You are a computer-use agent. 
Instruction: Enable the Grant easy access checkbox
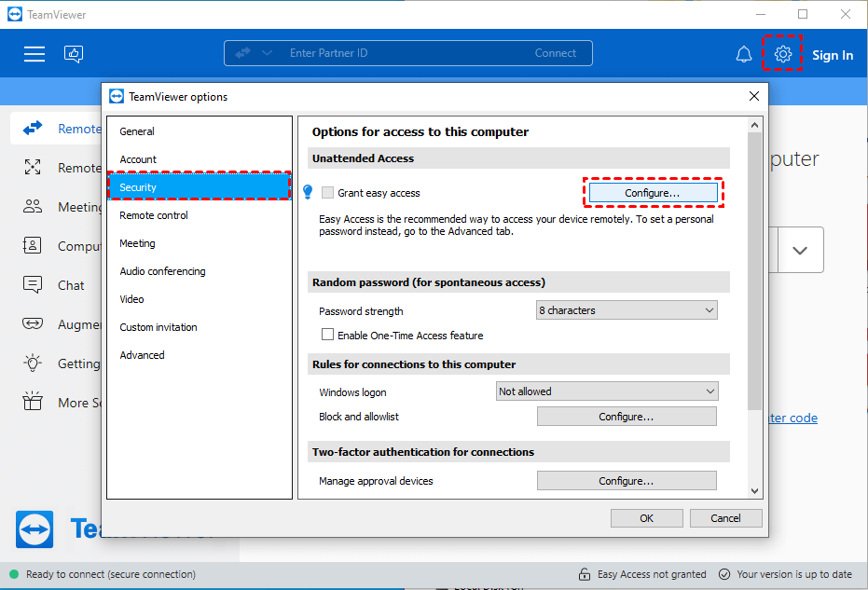[x=327, y=192]
